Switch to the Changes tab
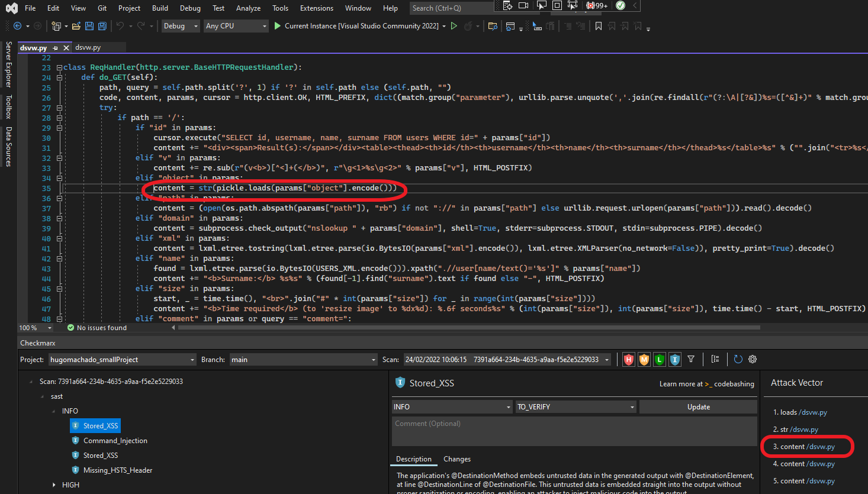Image resolution: width=868 pixels, height=494 pixels. [457, 459]
